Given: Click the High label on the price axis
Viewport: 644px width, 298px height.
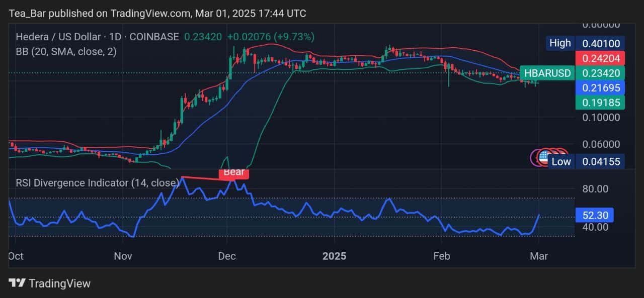Looking at the screenshot, I should point(560,43).
